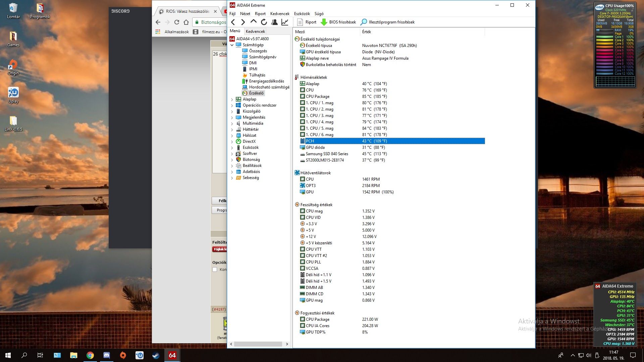
Task: Expand the Operációs rendszer tree node
Action: [x=232, y=105]
